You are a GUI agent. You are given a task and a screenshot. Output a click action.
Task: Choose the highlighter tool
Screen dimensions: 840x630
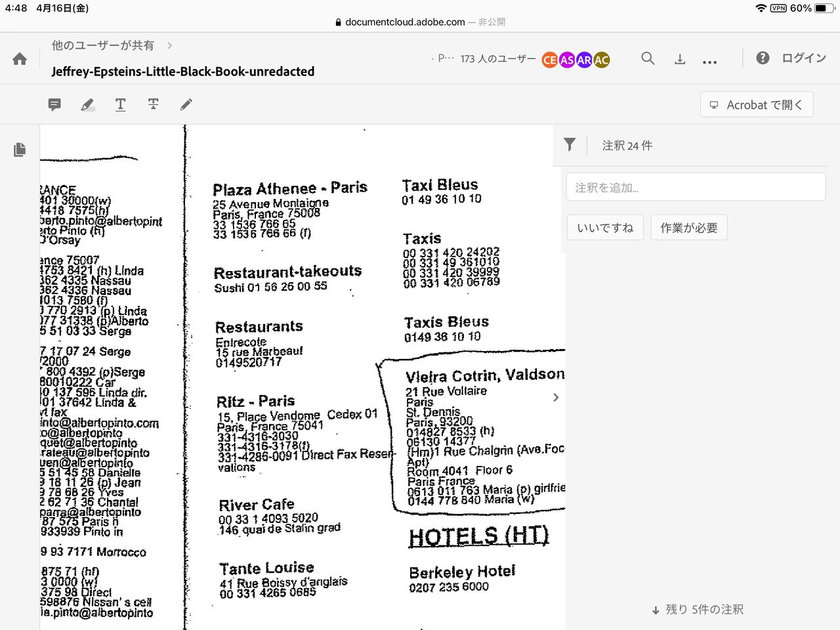(87, 104)
